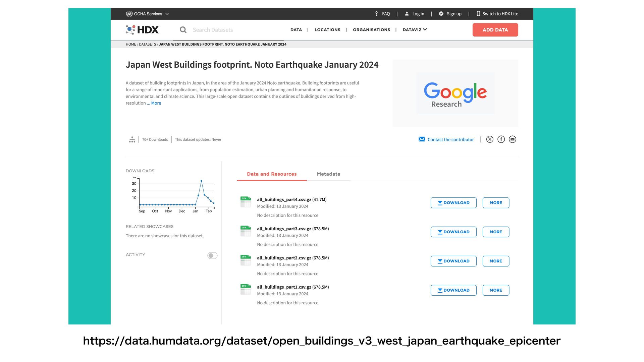Click the Add Data button

pos(495,30)
